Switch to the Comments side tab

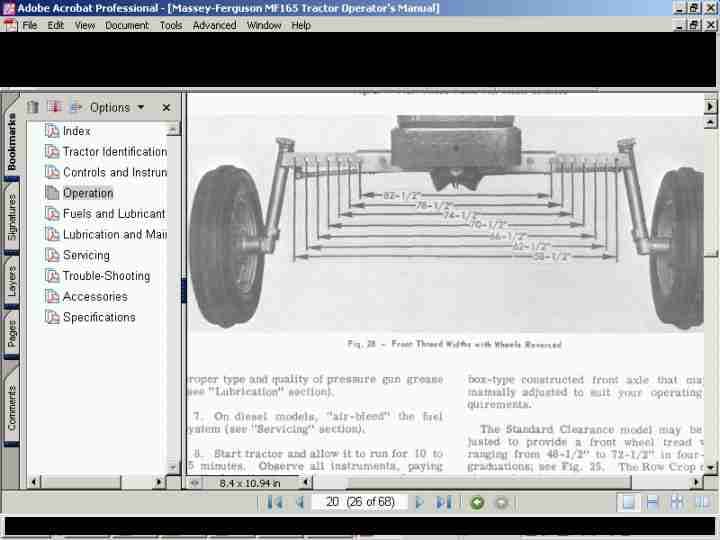coord(11,408)
